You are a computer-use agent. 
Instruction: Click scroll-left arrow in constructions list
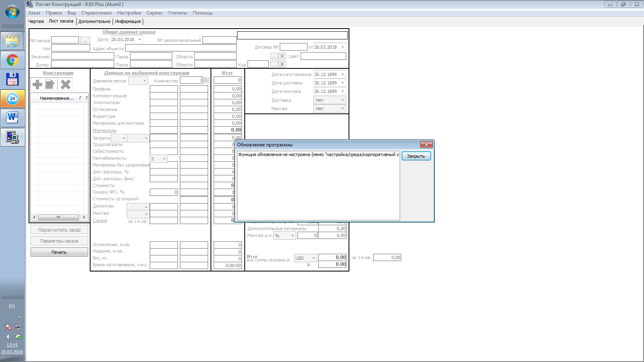point(34,217)
